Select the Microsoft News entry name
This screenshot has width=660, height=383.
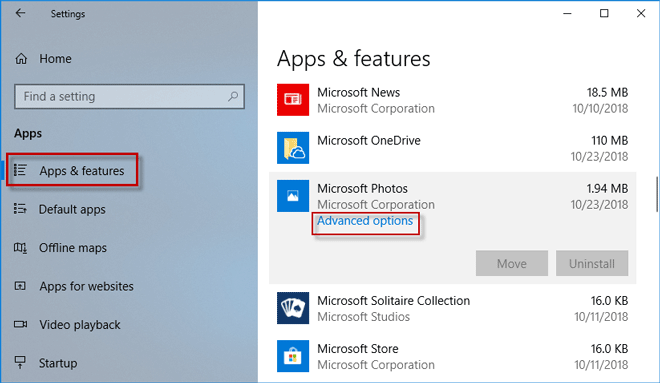[359, 92]
